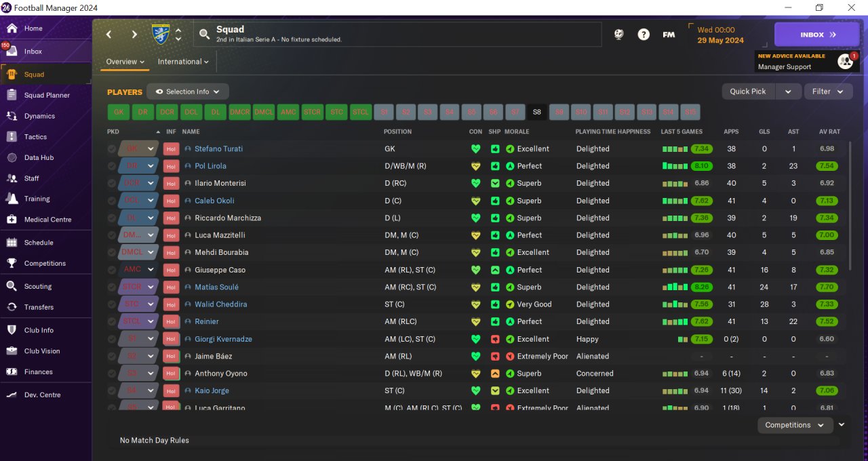Open the Filter dropdown

828,92
